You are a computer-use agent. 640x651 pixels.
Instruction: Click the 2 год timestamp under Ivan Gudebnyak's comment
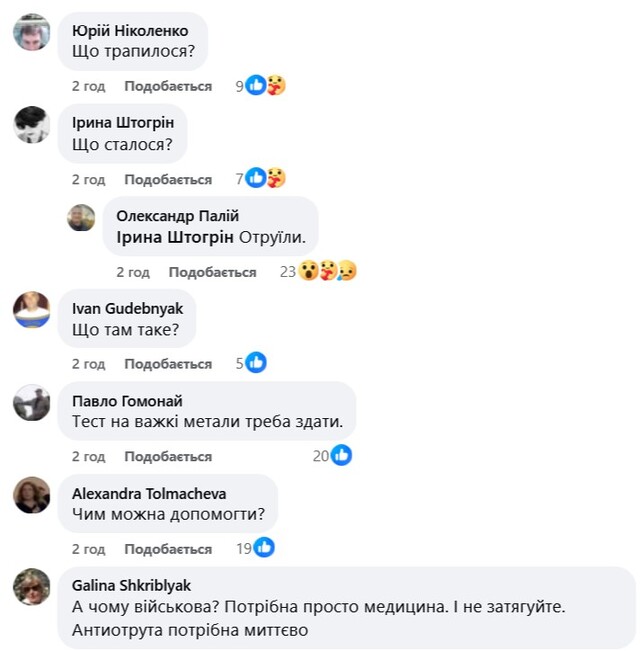88,364
